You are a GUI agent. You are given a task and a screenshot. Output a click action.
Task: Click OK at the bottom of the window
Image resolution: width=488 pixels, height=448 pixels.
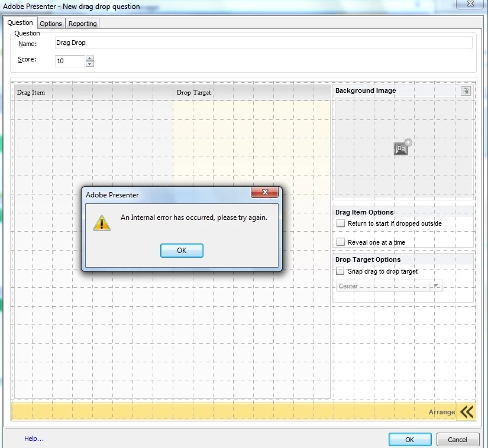click(410, 440)
